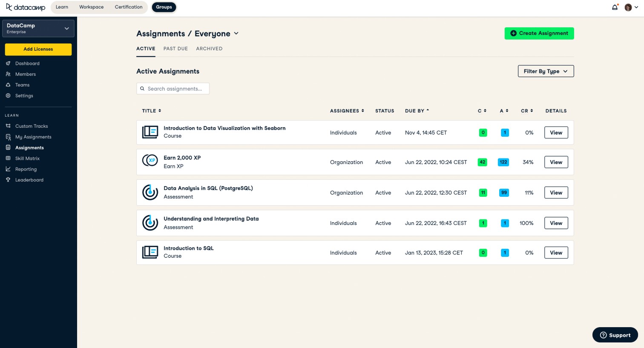Click completed badge 42 for Earn 2,000 XP
The height and width of the screenshot is (348, 644).
(482, 162)
